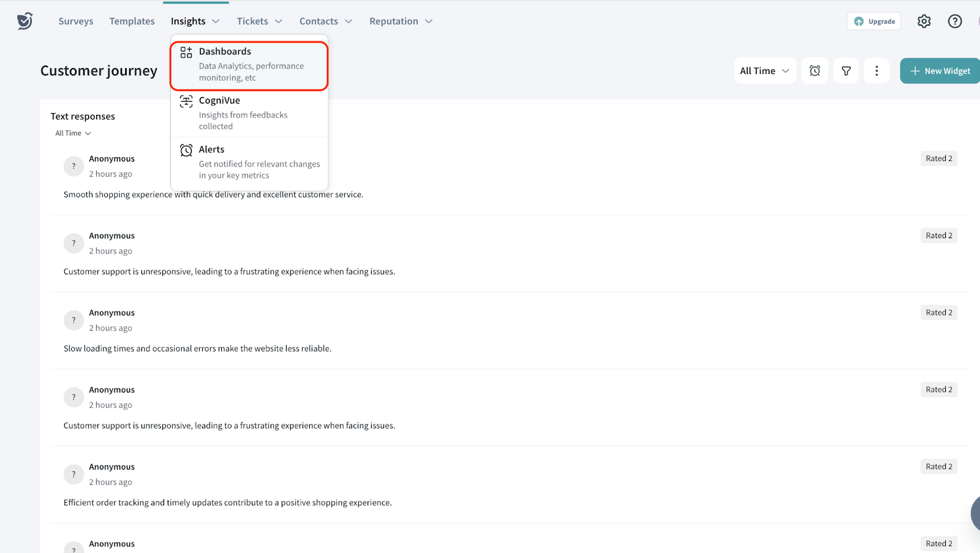Image resolution: width=980 pixels, height=553 pixels.
Task: Click the first Anonymous respondent avatar
Action: [73, 167]
